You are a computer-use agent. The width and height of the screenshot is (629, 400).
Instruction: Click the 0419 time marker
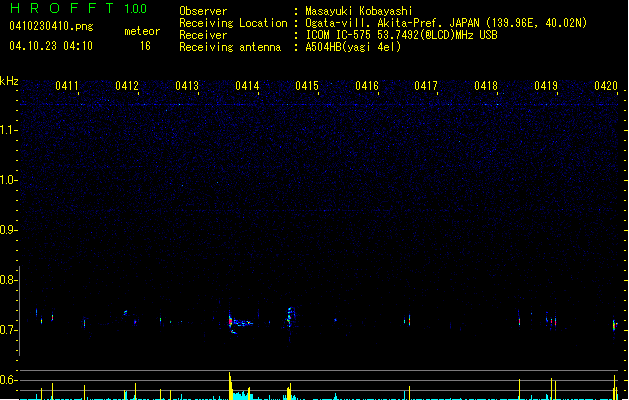(x=546, y=86)
